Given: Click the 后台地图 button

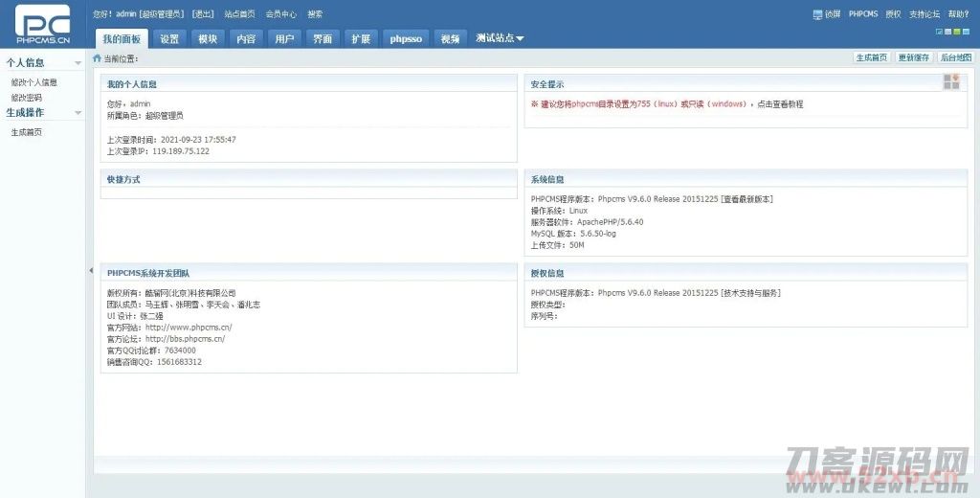Looking at the screenshot, I should pos(956,58).
